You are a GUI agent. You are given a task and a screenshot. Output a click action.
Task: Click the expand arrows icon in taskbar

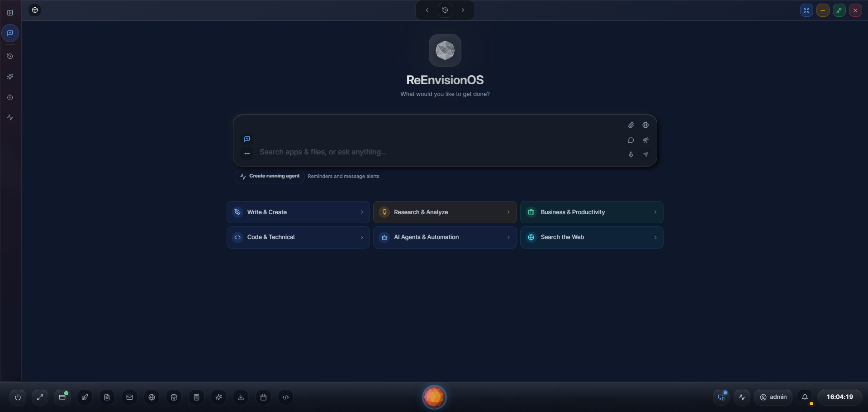(x=40, y=397)
